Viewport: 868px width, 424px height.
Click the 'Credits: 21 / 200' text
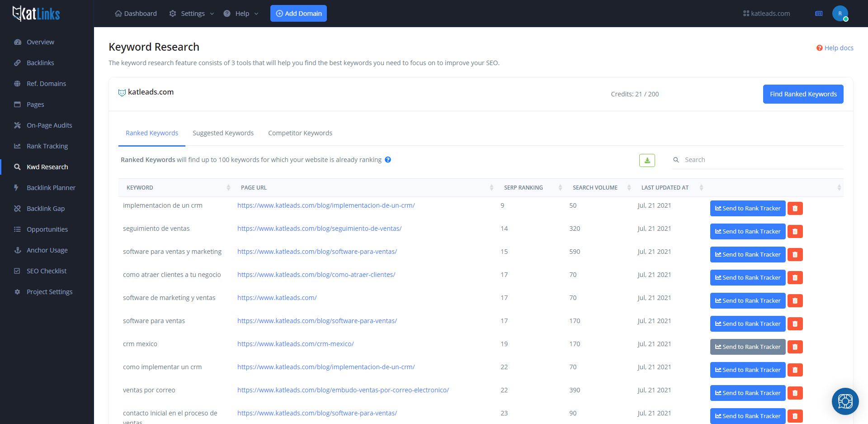click(x=635, y=94)
